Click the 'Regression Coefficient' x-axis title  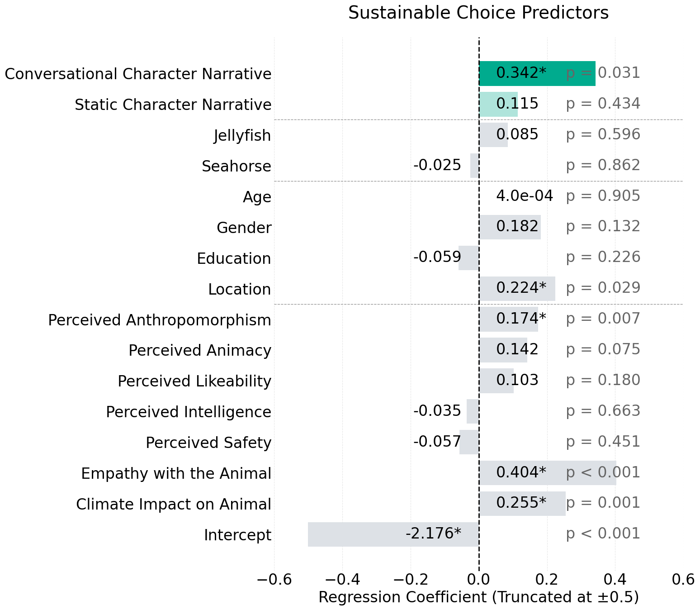point(478,597)
